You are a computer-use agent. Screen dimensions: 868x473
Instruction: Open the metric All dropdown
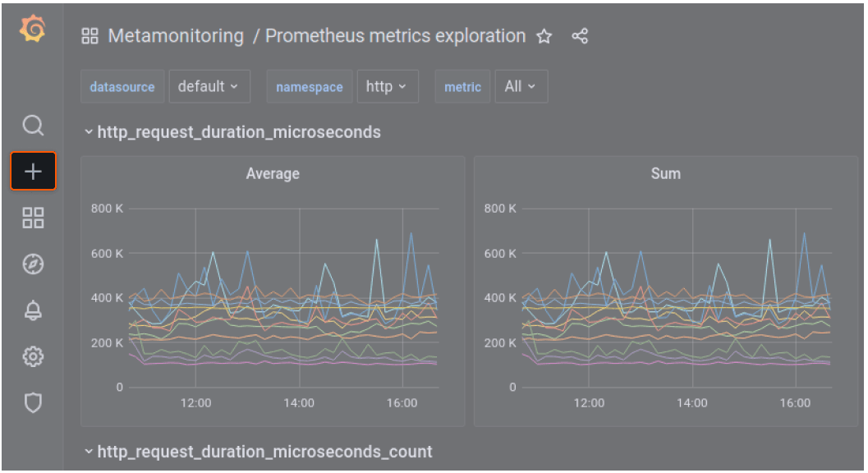521,86
